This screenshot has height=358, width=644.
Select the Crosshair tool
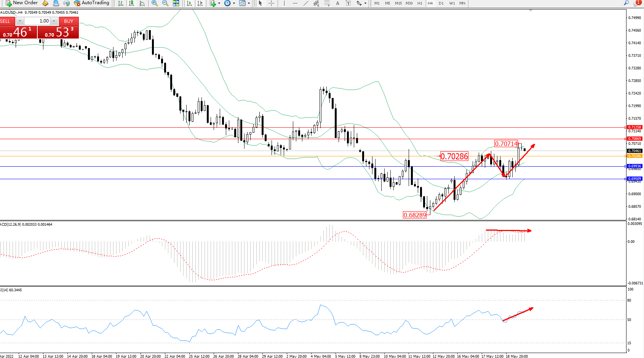(x=271, y=3)
